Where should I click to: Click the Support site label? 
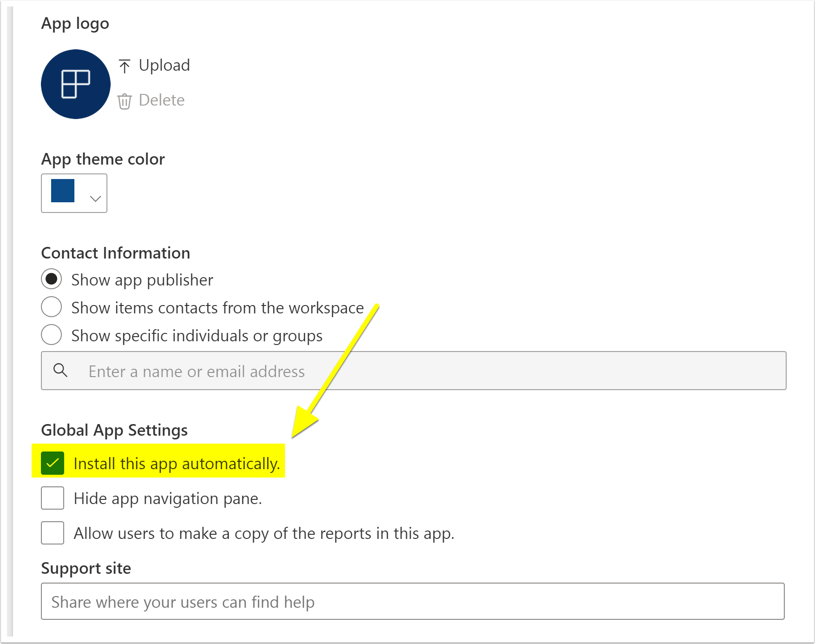(86, 568)
